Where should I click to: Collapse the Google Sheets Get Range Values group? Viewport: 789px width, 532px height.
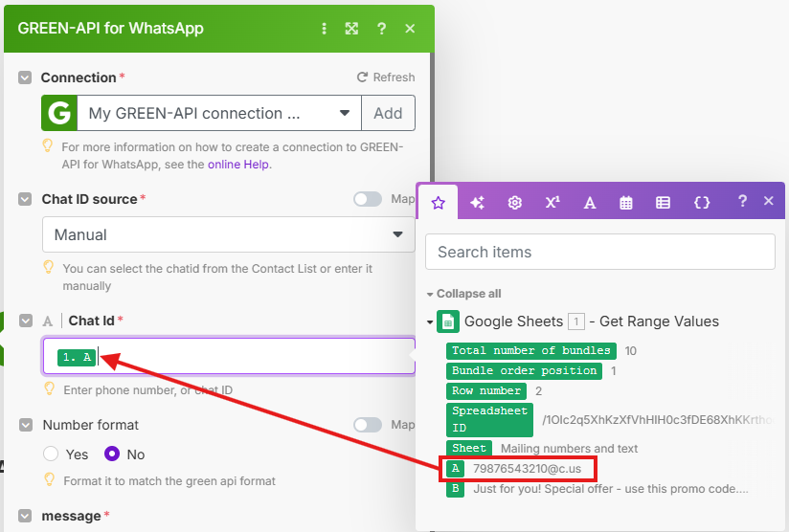[x=430, y=321]
